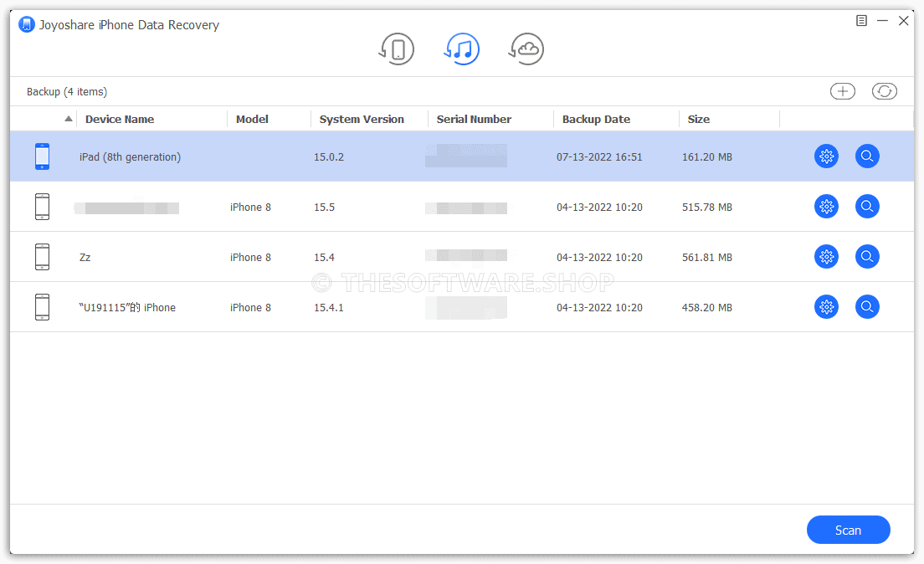Click size value "458.20 MB"

click(707, 308)
